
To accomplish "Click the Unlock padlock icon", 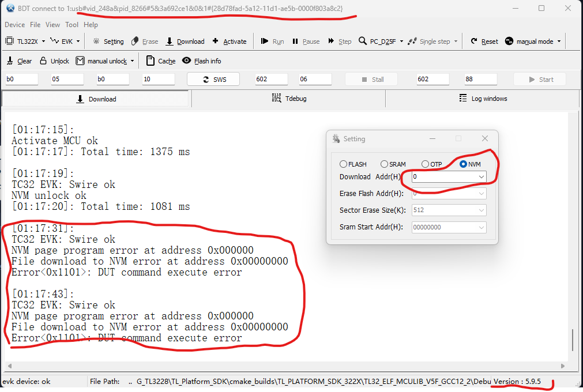I will pyautogui.click(x=43, y=61).
